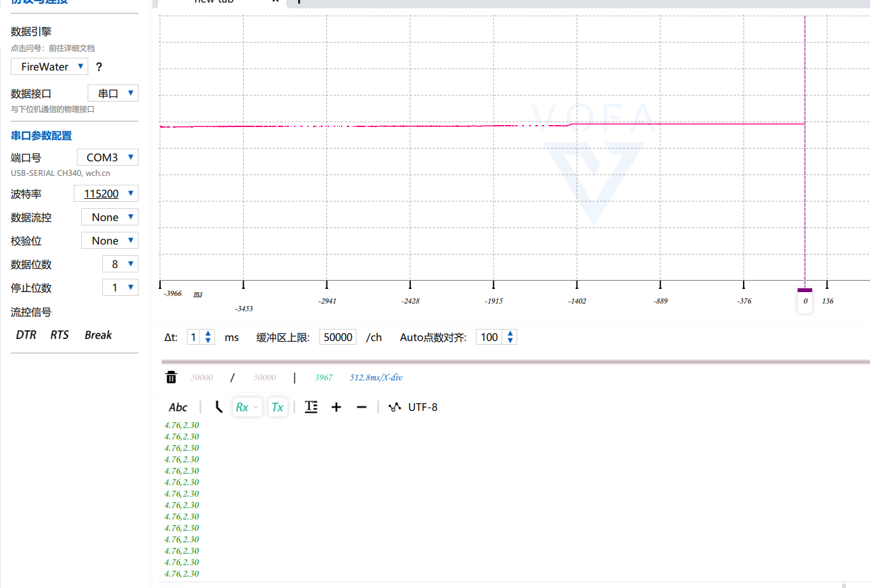Toggle RTS flow control signal

[60, 335]
